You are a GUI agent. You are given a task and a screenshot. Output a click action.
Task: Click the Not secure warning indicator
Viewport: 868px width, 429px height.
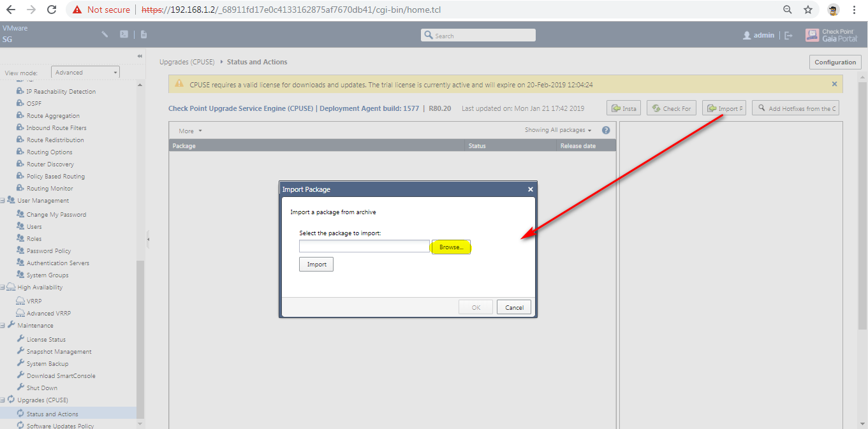click(x=101, y=10)
